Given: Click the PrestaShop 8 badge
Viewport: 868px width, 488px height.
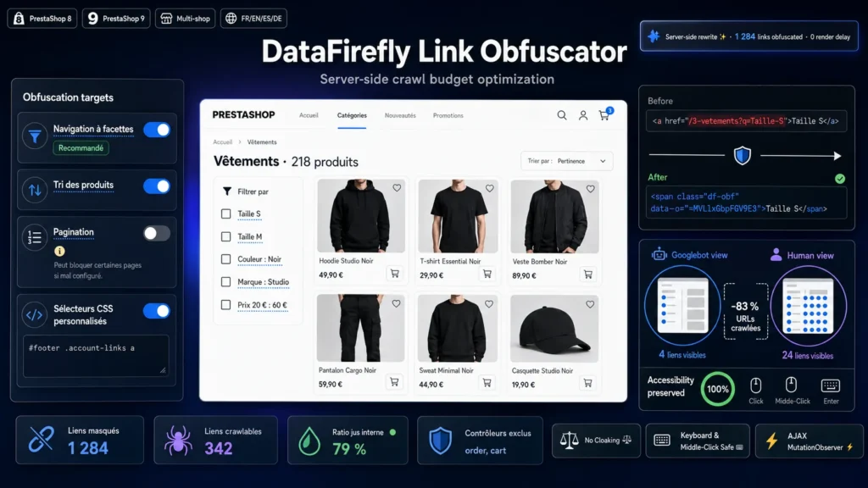Looking at the screenshot, I should 42,19.
